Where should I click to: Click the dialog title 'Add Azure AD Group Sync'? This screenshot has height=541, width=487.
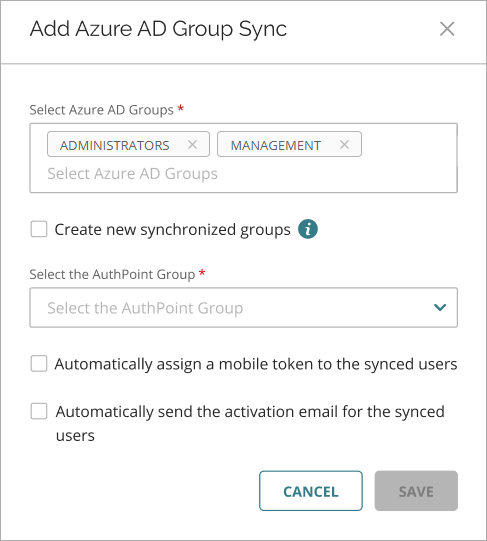pyautogui.click(x=158, y=29)
